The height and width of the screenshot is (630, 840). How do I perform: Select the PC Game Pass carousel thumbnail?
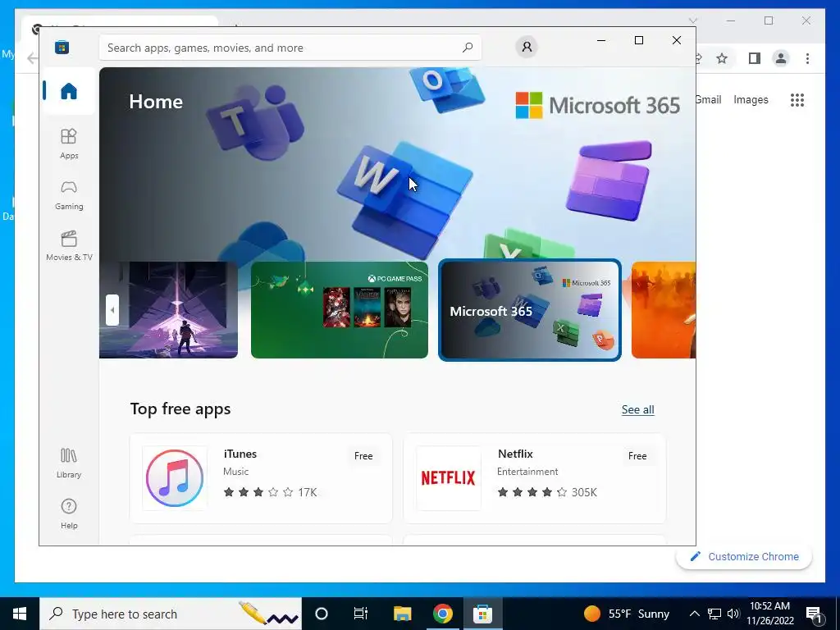[339, 309]
